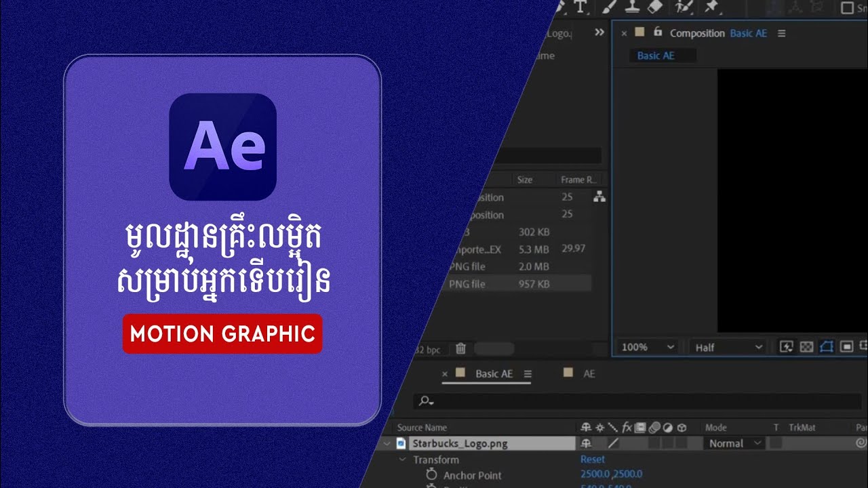Screen dimensions: 868x488
Task: Click the Source Name column header
Action: 422,428
